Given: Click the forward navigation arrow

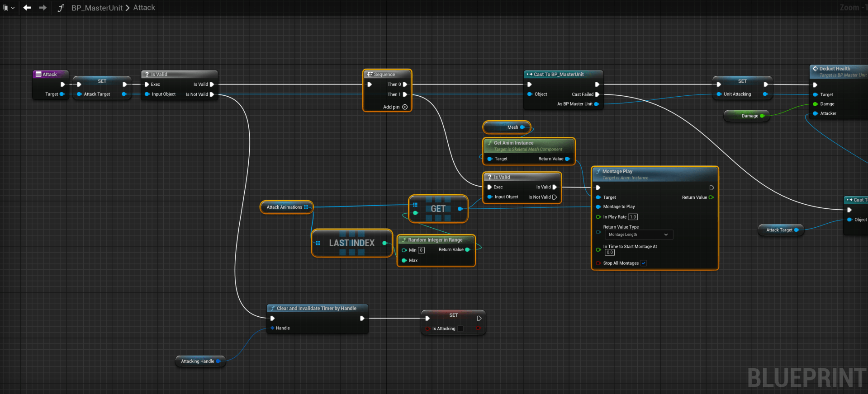Looking at the screenshot, I should (43, 8).
